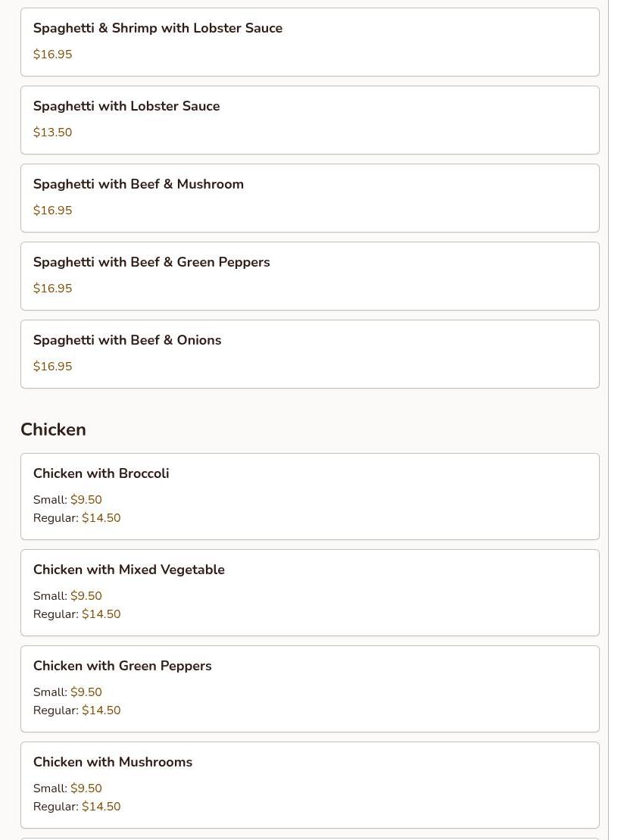624x840 pixels.
Task: Open Chicken with Green Peppers
Action: tap(122, 666)
